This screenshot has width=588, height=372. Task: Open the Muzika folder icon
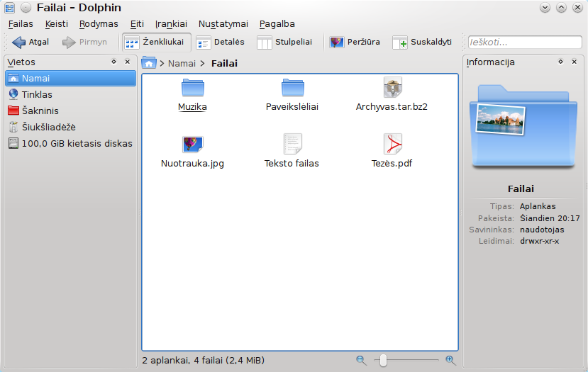[x=192, y=88]
